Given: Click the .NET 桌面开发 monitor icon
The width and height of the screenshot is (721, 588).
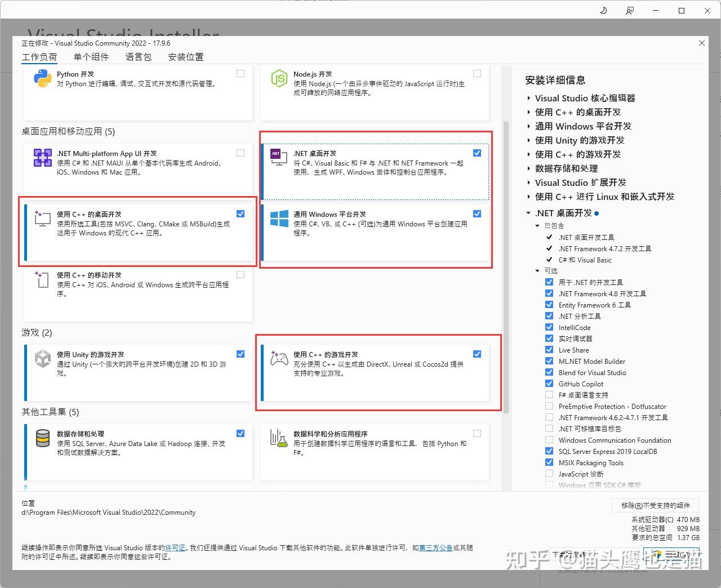Looking at the screenshot, I should (278, 158).
